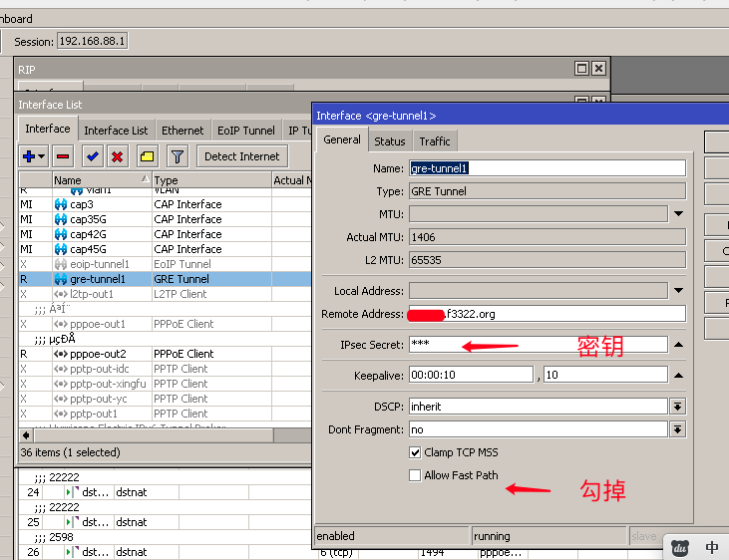Click the Actual MTU value 1406
The image size is (729, 560).
547,237
